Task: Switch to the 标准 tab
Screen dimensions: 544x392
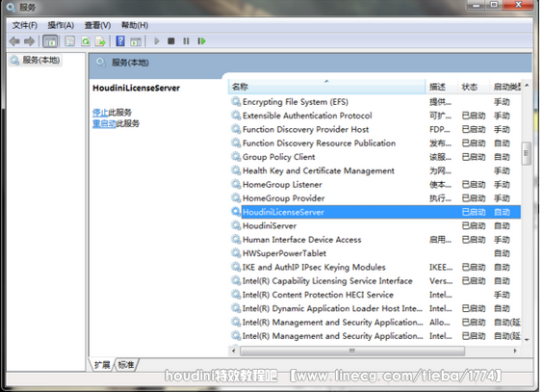Action: click(126, 365)
